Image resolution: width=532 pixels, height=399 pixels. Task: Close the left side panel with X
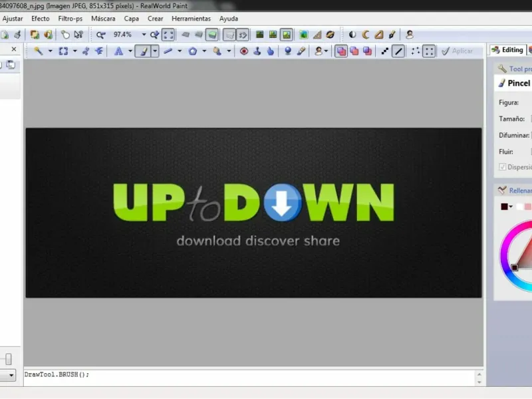click(x=14, y=49)
